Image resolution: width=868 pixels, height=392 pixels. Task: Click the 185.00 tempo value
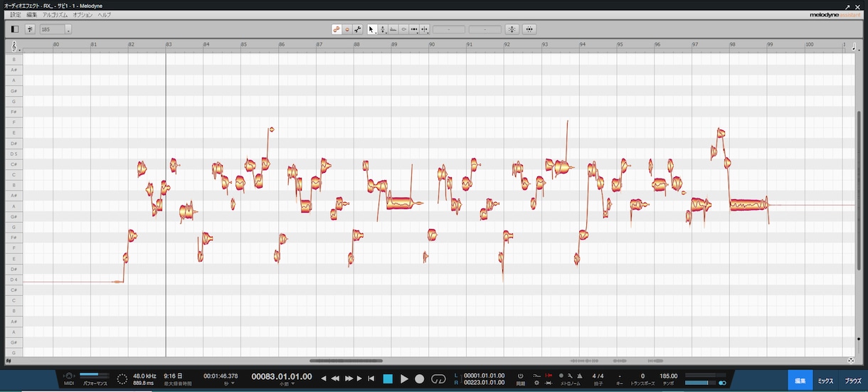click(669, 376)
